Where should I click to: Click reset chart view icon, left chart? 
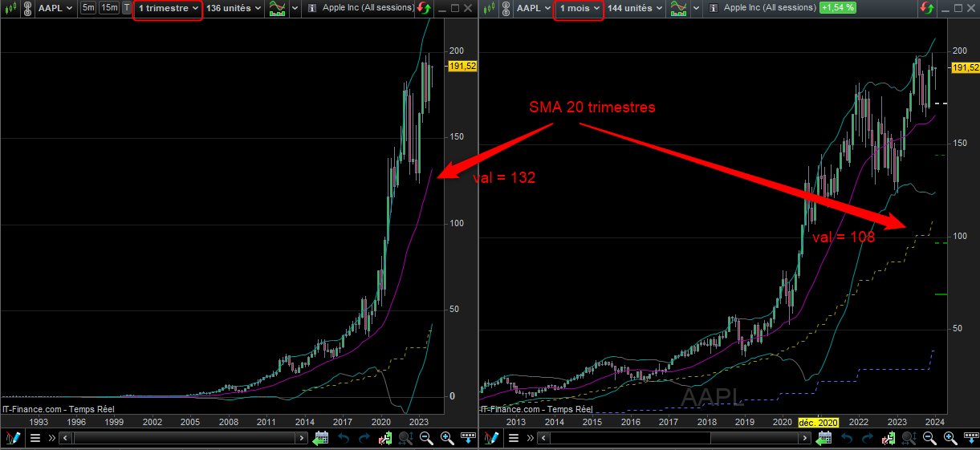[x=385, y=438]
